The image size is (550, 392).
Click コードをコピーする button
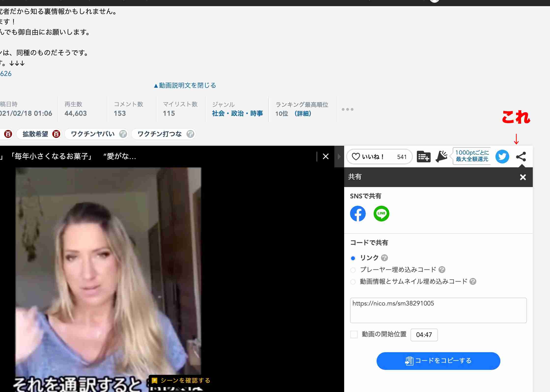tap(438, 361)
